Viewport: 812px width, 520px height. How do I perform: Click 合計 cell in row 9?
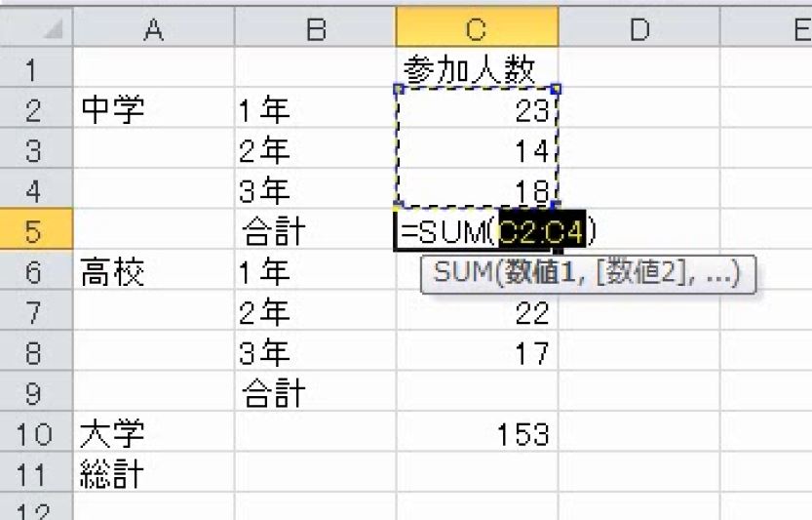click(x=316, y=391)
